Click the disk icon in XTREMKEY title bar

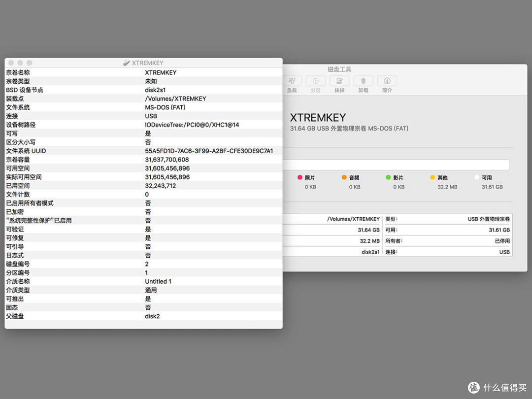(126, 63)
